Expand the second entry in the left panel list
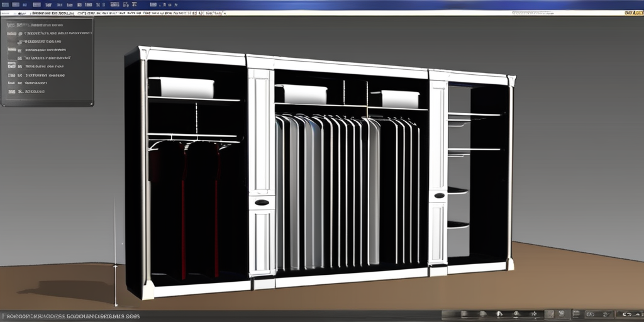The height and width of the screenshot is (322, 644). click(20, 33)
